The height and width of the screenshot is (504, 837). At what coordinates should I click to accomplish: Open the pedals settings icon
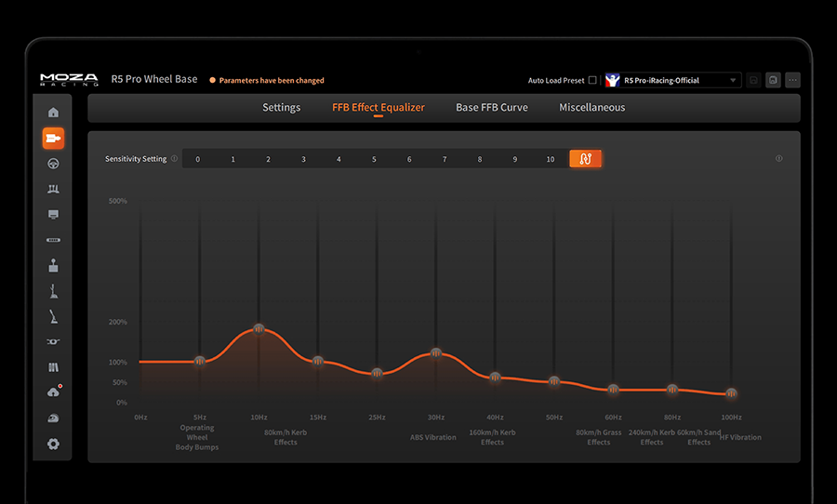click(x=53, y=189)
